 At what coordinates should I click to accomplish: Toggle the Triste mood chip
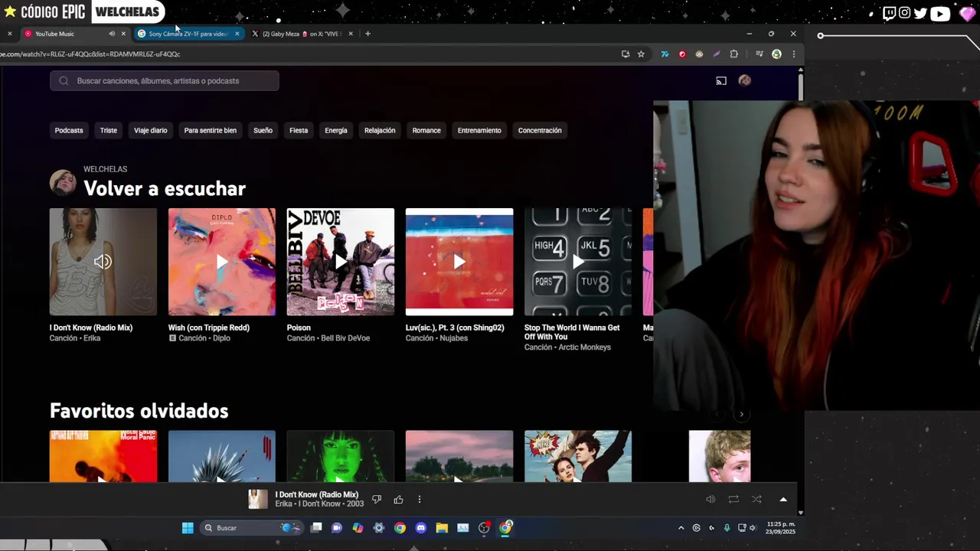109,130
